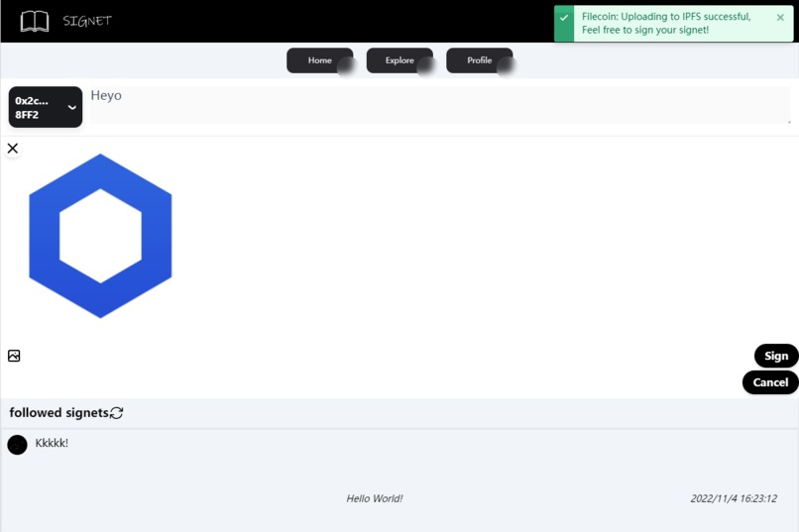Go to the Home tab
Viewport: 799px width, 532px height.
(319, 60)
